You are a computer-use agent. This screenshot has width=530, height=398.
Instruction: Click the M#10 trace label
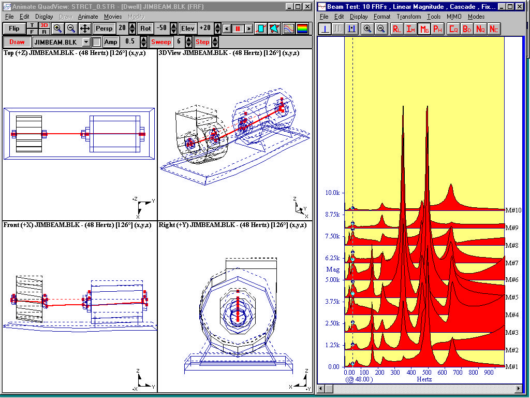(x=513, y=210)
